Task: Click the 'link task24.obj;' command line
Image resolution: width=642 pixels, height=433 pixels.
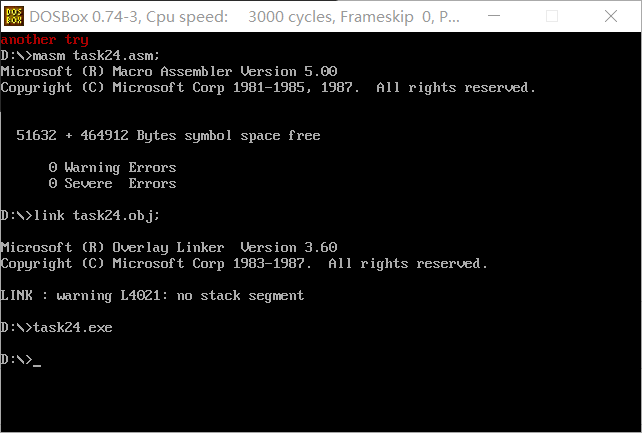Action: point(80,215)
